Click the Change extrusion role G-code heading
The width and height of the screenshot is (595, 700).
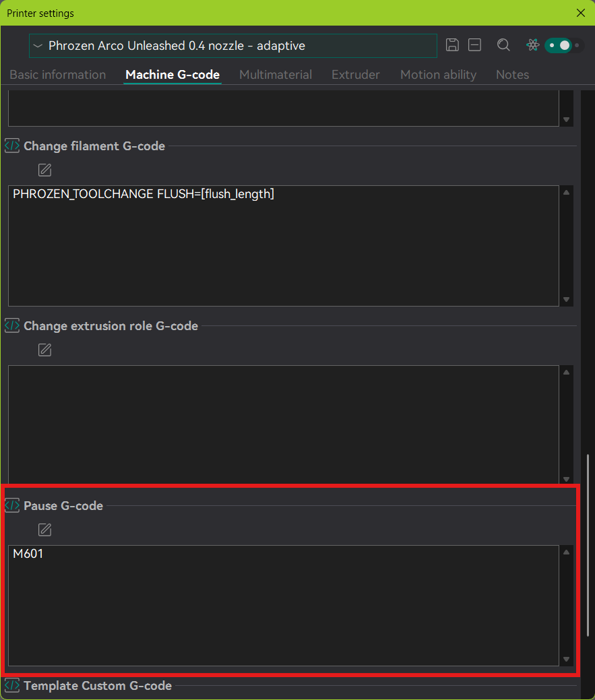(111, 326)
